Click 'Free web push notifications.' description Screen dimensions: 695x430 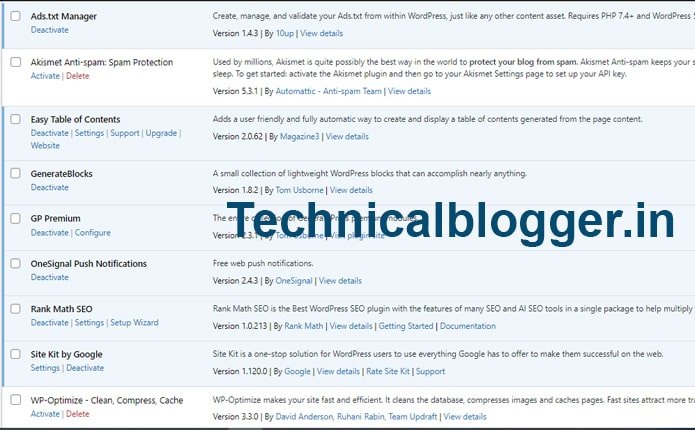(x=263, y=263)
